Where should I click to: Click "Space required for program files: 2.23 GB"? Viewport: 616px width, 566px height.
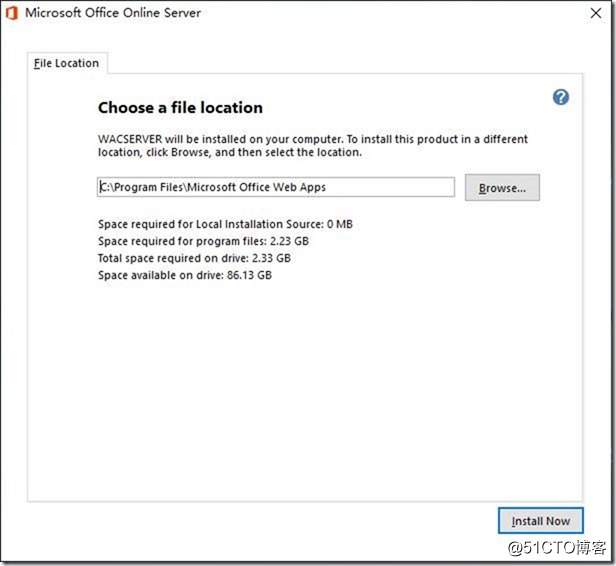click(x=204, y=241)
